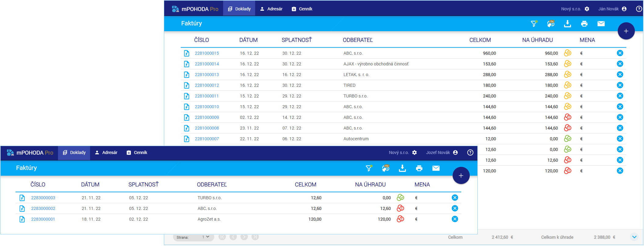
Task: Switch to Cenník tab in back window
Action: point(302,9)
